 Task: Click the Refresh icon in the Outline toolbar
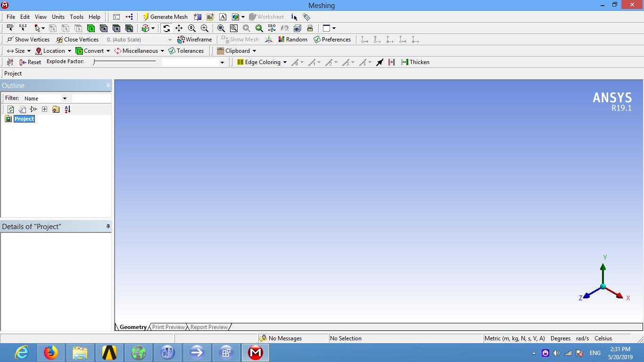[x=10, y=109]
